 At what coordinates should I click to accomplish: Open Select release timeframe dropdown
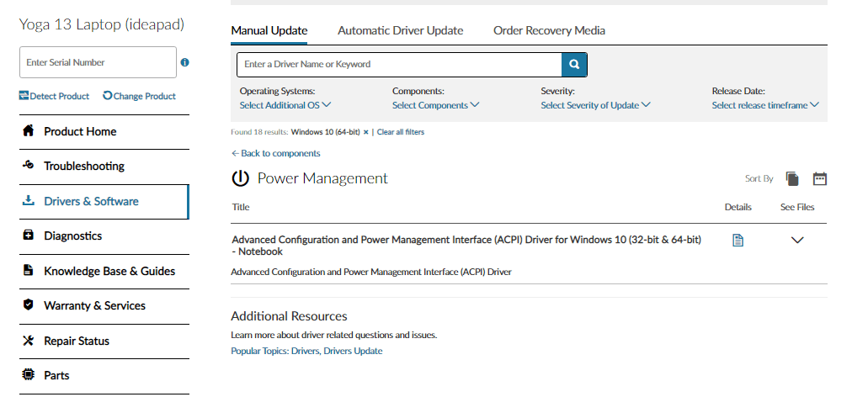coord(765,105)
